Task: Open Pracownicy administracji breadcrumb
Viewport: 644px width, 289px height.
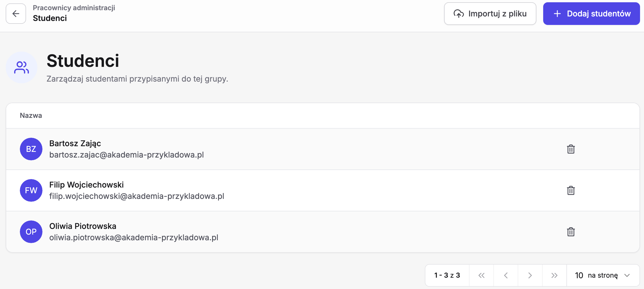Action: [74, 8]
